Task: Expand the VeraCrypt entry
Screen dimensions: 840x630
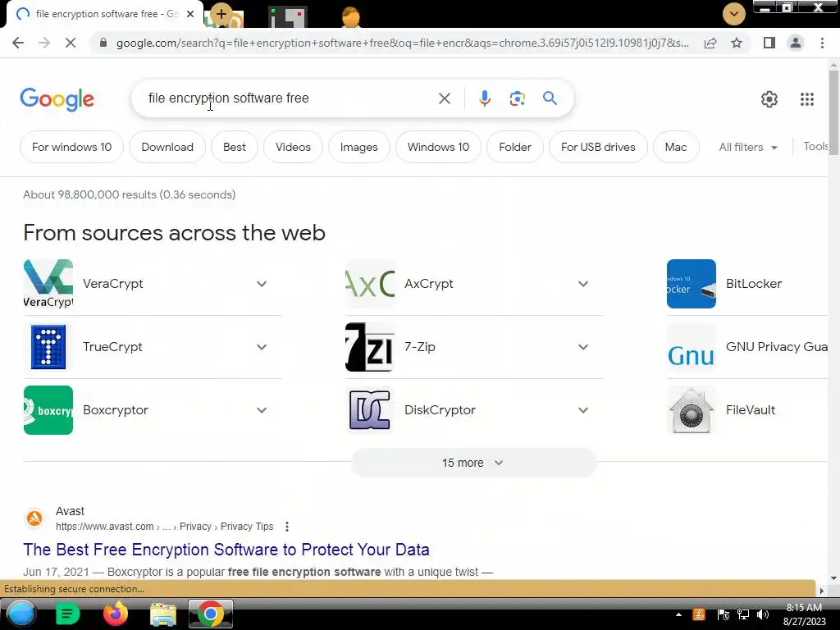Action: click(x=262, y=284)
